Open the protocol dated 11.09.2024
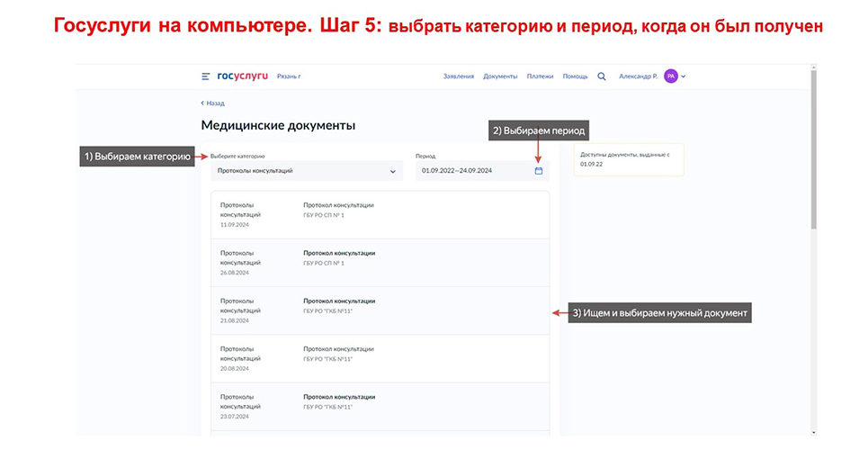This screenshot has height=450, width=868. [x=379, y=214]
